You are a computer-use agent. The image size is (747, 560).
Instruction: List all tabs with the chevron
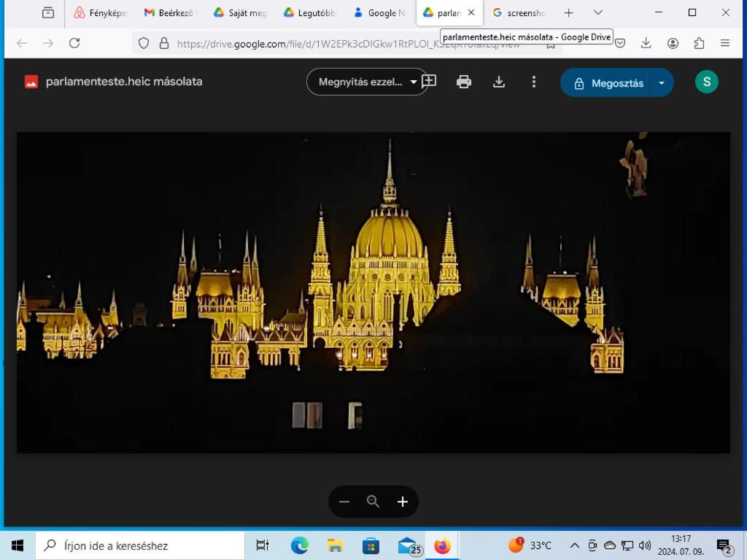[x=598, y=13]
